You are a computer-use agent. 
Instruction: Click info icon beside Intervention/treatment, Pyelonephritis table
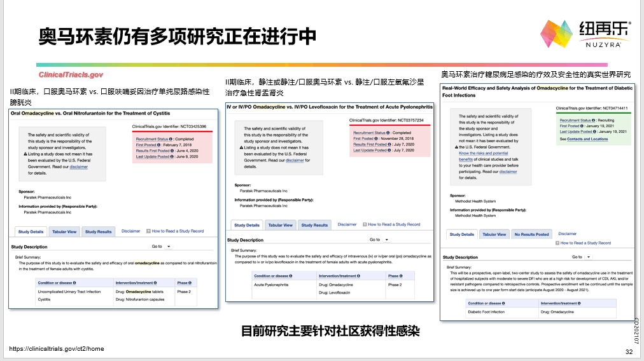pos(358,276)
